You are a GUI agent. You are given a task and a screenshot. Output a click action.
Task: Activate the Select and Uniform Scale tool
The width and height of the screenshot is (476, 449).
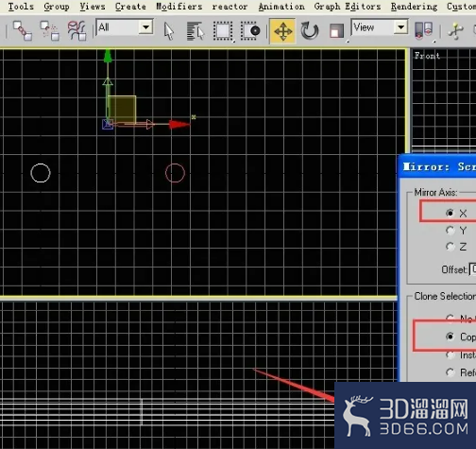coord(336,31)
